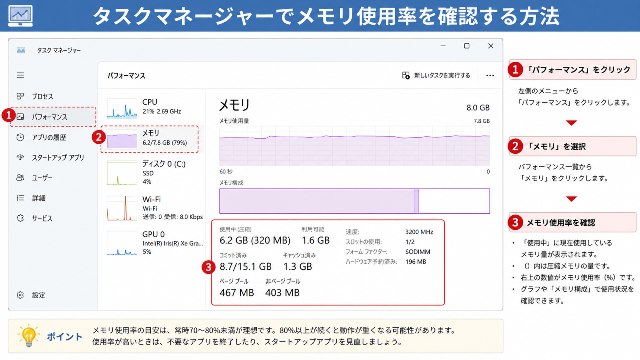640x360 pixels.
Task: Click the Performance chart sidebar icon
Action: pos(20,117)
